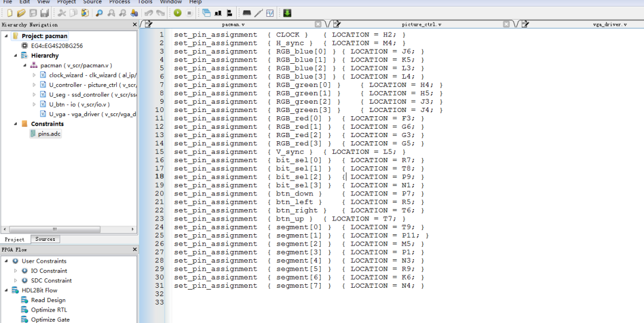Viewport: 644px width, 323px height.
Task: Click the Save All toolbar icon
Action: pos(44,13)
